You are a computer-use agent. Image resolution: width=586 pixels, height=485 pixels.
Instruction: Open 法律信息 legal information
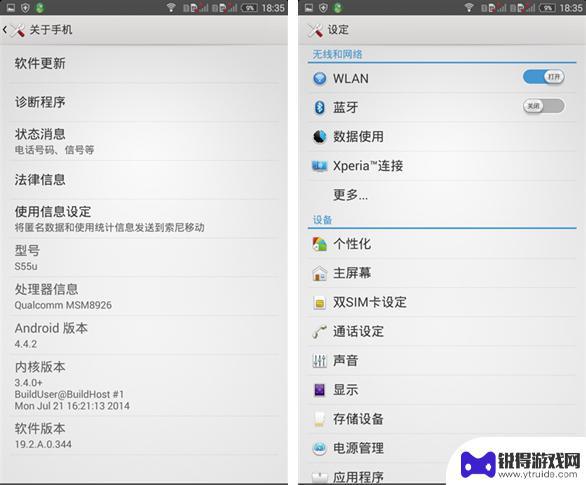click(144, 180)
